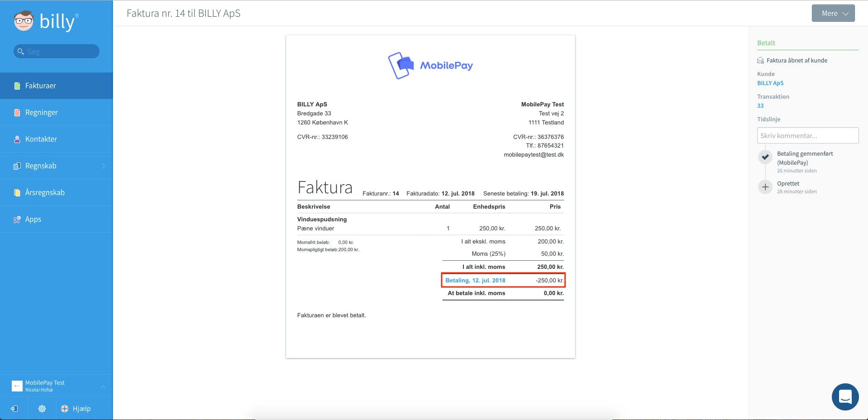Screen dimensions: 868x420
Task: Click the log out icon
Action: [x=14, y=409]
